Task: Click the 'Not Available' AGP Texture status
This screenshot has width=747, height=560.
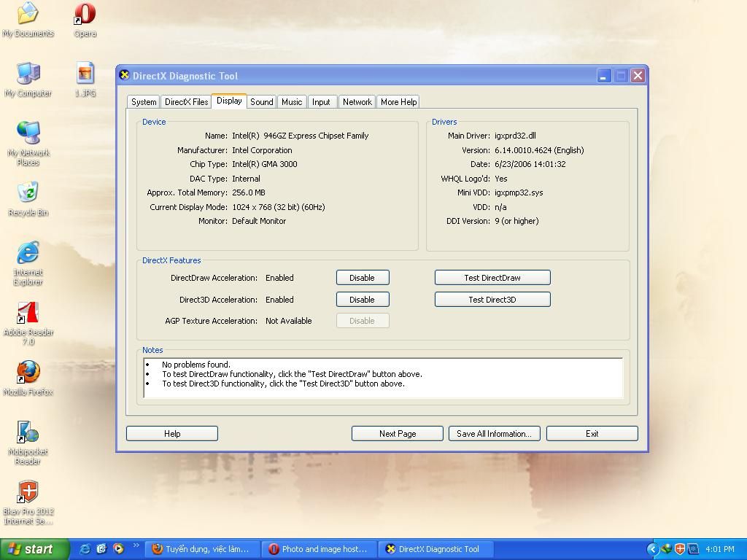Action: point(288,321)
